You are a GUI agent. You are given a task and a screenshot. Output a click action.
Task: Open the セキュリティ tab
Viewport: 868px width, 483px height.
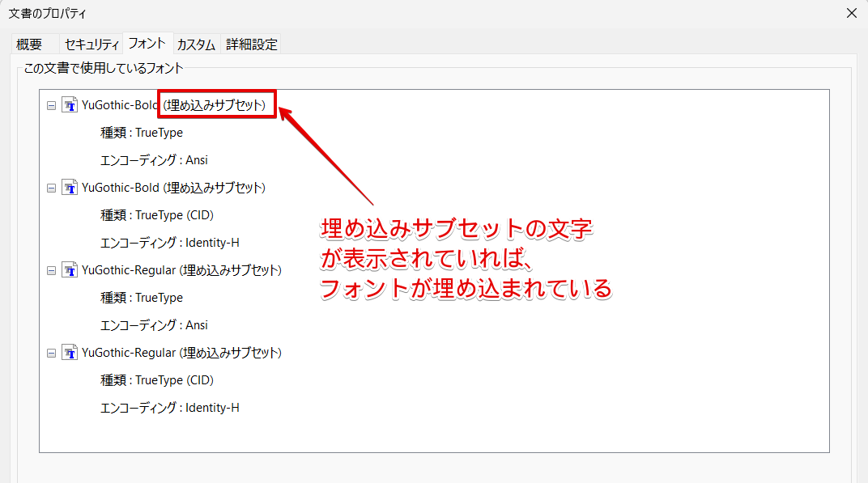pos(91,44)
